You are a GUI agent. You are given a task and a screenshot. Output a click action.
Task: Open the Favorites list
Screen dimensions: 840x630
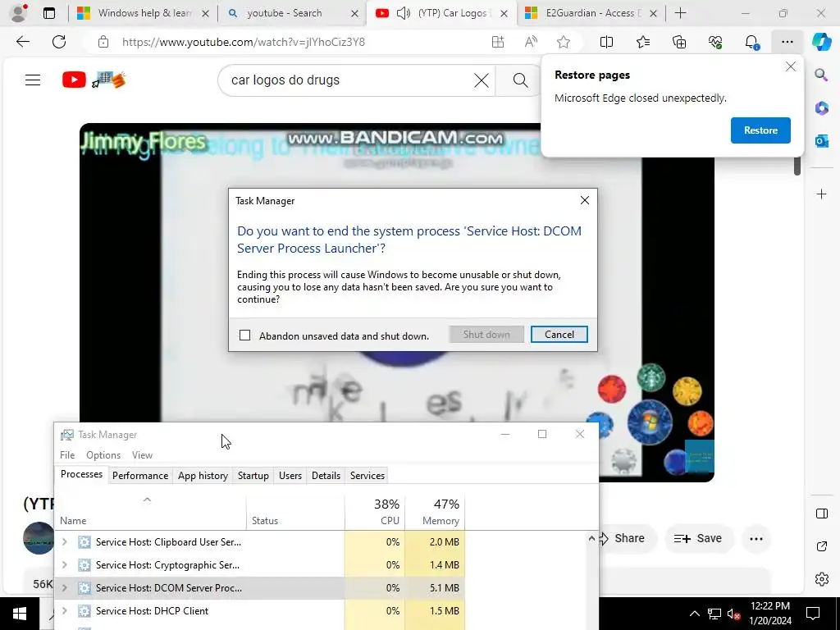click(643, 42)
